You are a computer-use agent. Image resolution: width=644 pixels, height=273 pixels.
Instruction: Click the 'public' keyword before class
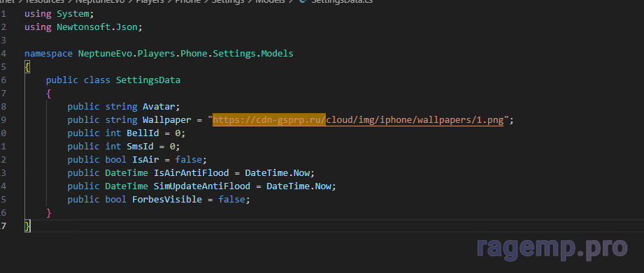click(62, 80)
